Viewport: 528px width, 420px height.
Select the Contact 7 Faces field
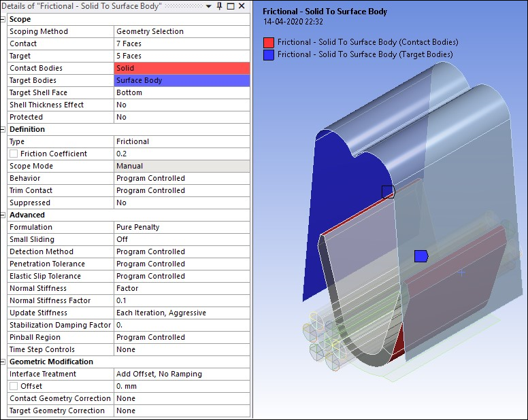(182, 43)
